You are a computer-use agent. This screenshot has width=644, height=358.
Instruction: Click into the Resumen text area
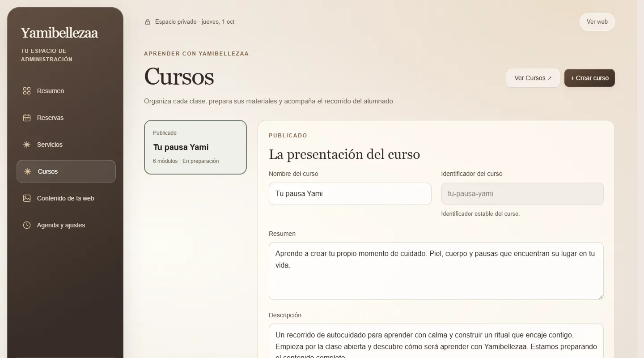click(x=436, y=271)
